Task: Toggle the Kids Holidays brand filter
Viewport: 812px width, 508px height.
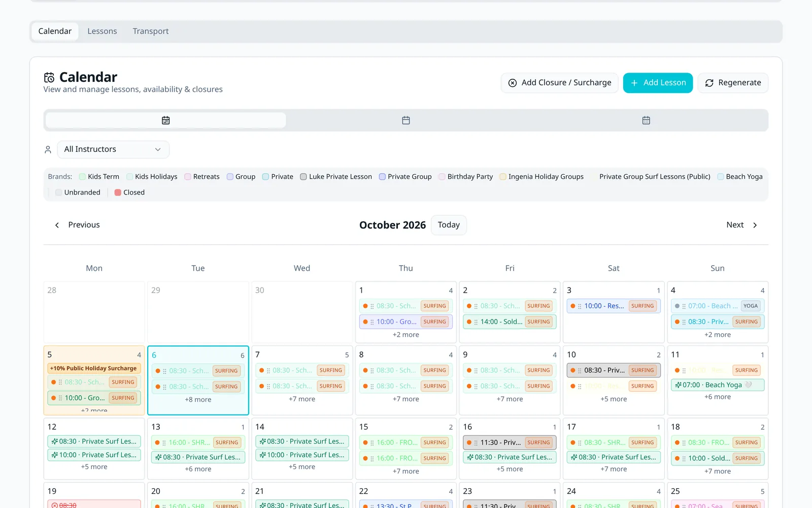Action: point(152,177)
